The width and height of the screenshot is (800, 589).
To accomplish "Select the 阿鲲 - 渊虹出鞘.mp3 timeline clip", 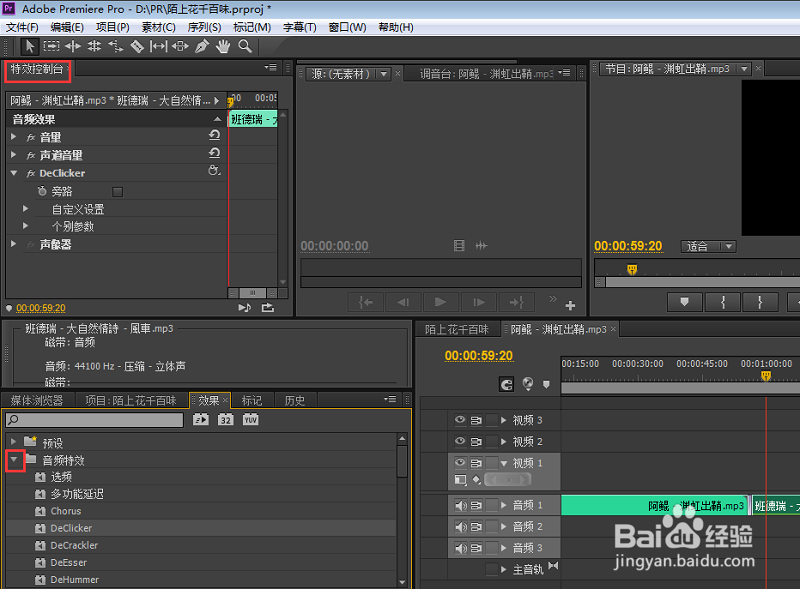I will pos(656,505).
